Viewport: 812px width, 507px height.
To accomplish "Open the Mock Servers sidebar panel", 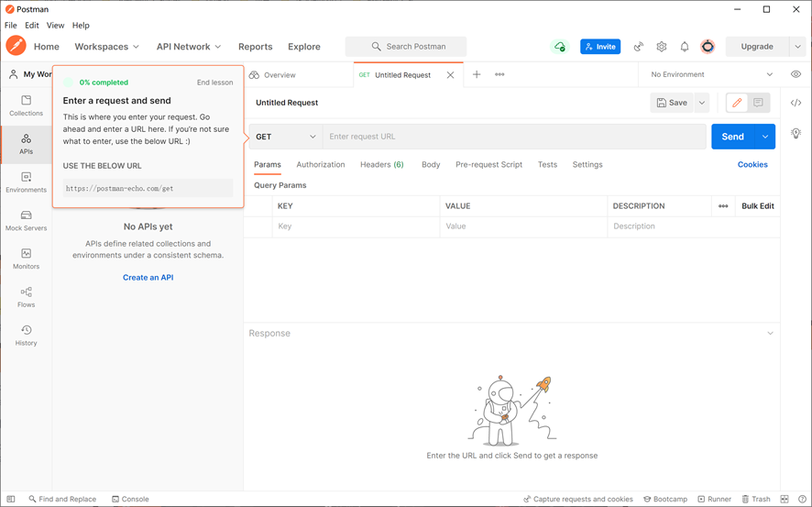I will [26, 221].
